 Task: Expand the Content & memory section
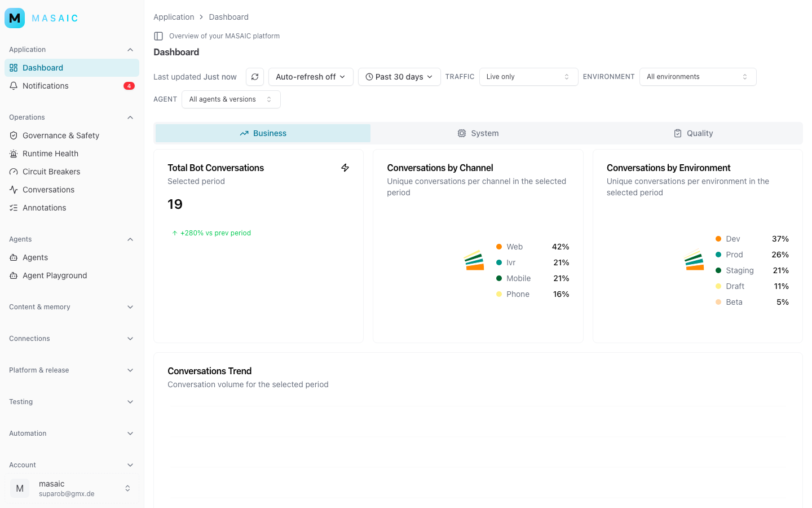72,307
